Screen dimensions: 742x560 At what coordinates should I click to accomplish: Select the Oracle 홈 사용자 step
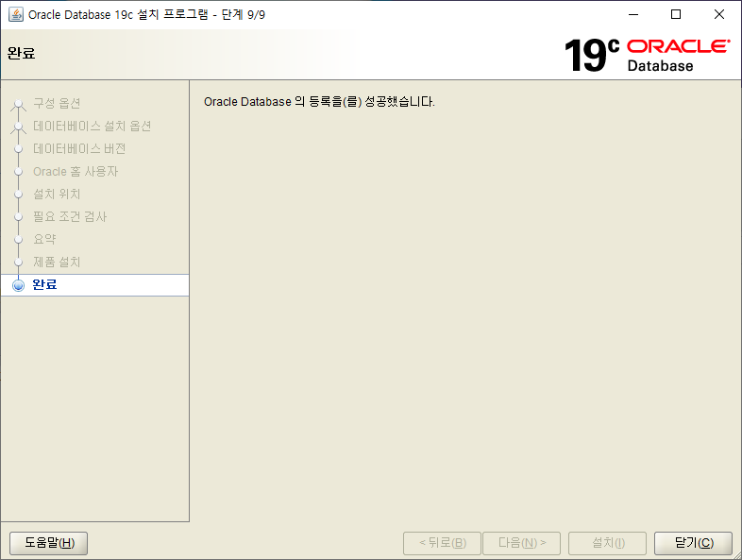(76, 171)
